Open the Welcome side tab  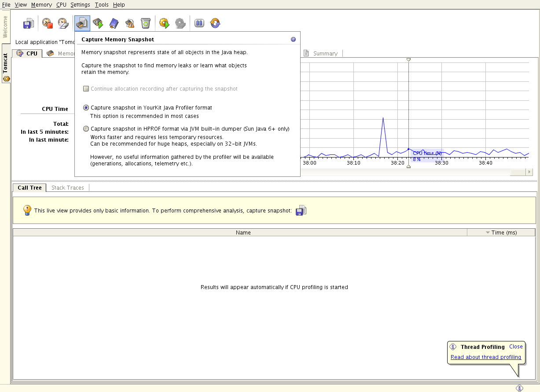(x=5, y=27)
